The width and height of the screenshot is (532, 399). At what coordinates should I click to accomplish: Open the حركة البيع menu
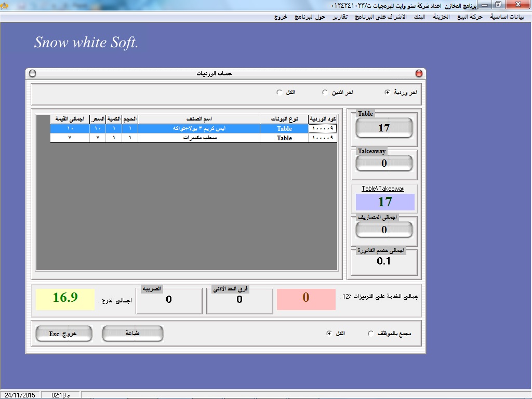(470, 17)
